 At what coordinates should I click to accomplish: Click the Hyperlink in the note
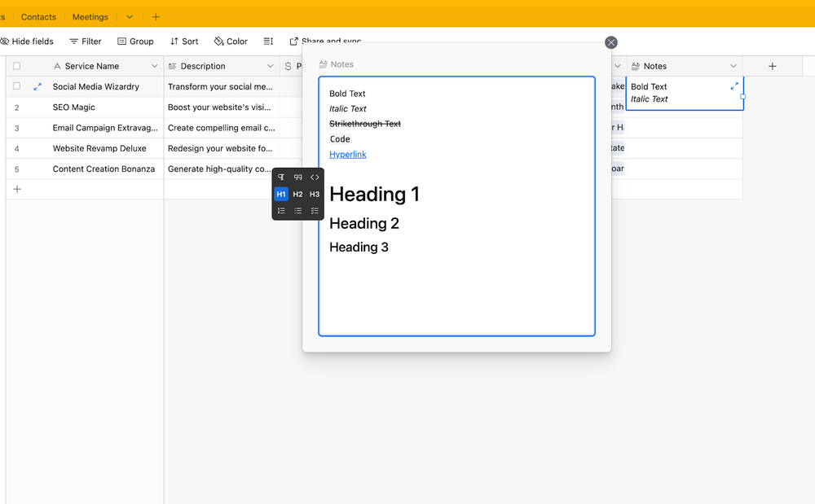pos(348,154)
